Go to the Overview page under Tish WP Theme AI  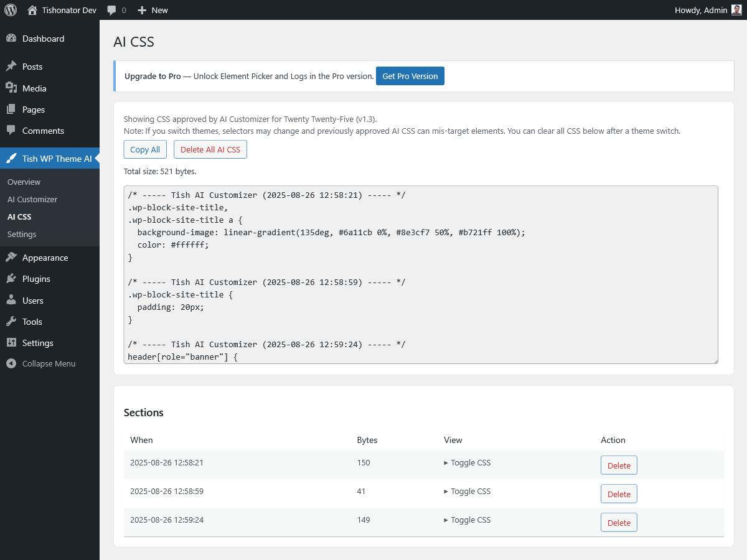[24, 182]
